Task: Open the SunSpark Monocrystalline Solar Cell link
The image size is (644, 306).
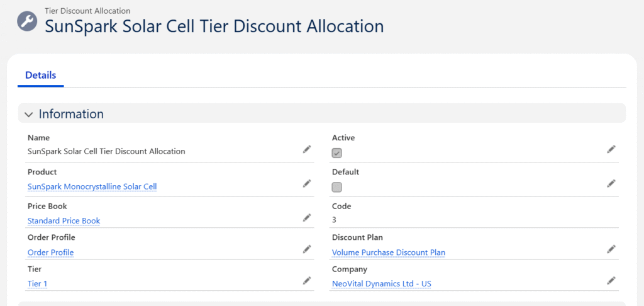Action: (x=92, y=187)
